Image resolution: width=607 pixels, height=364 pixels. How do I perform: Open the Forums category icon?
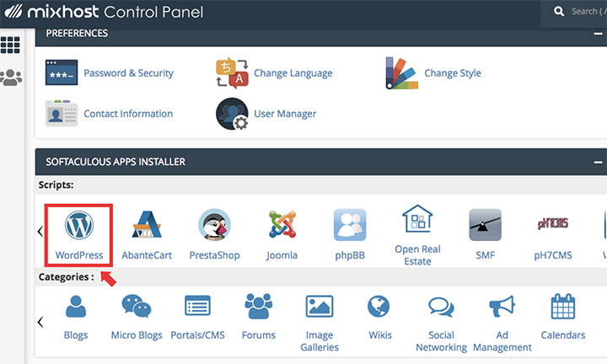click(x=259, y=306)
